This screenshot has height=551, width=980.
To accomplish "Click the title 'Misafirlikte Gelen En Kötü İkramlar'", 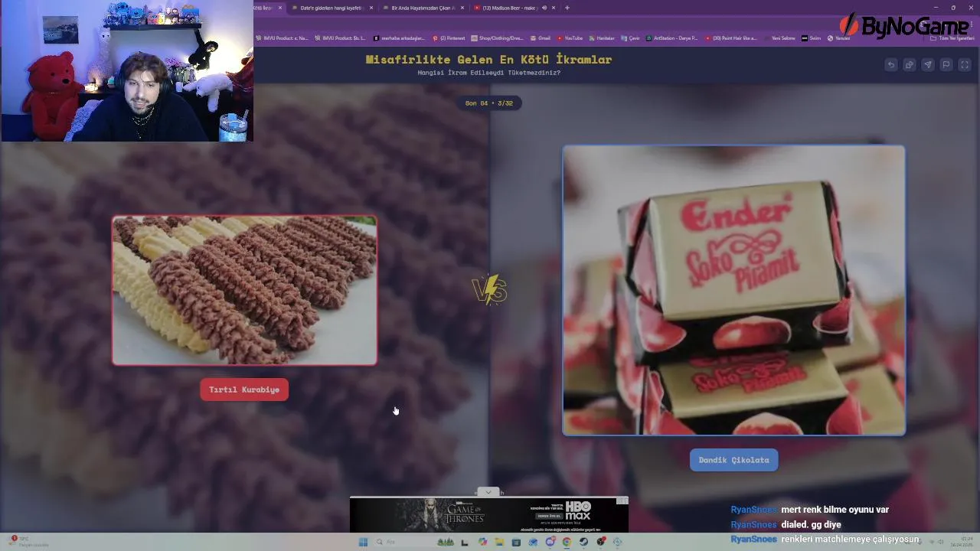I will point(488,59).
